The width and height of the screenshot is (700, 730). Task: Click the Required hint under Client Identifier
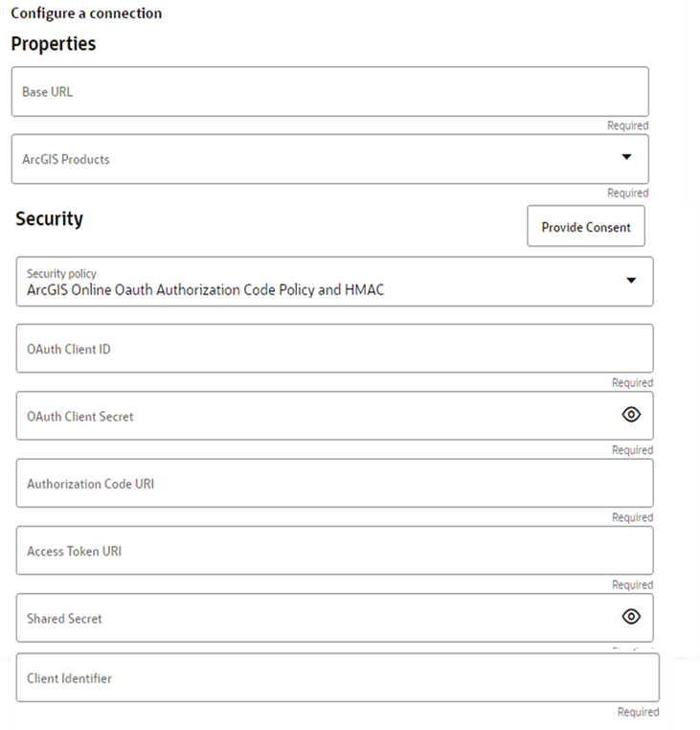click(x=638, y=712)
